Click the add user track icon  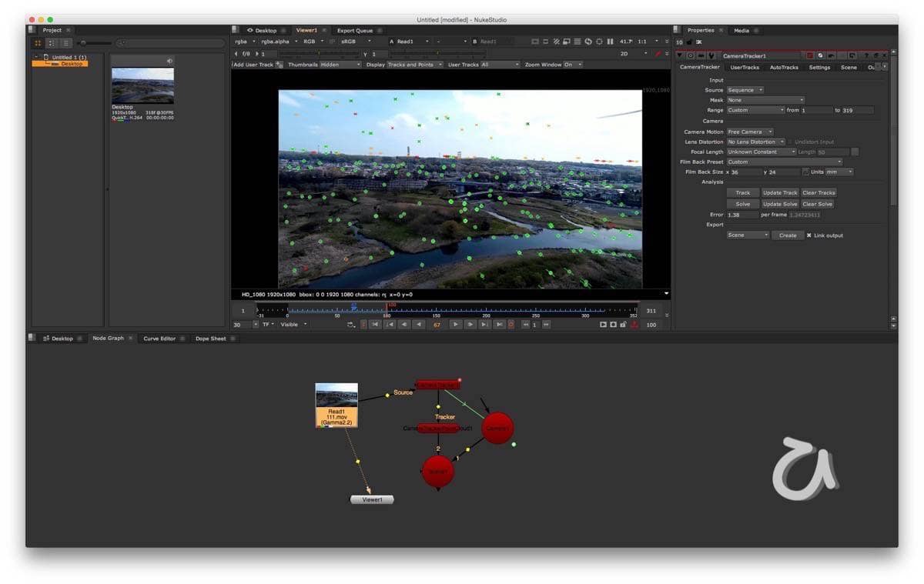coord(280,65)
